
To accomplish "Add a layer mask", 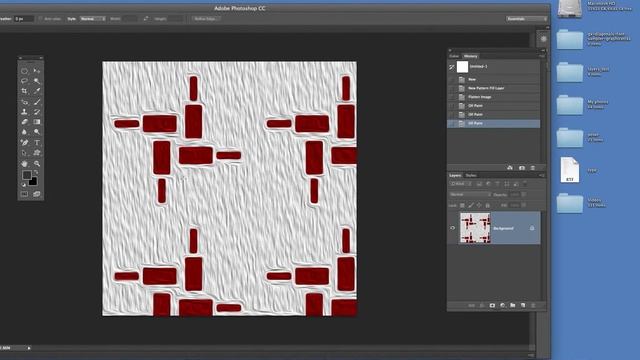I will click(492, 305).
